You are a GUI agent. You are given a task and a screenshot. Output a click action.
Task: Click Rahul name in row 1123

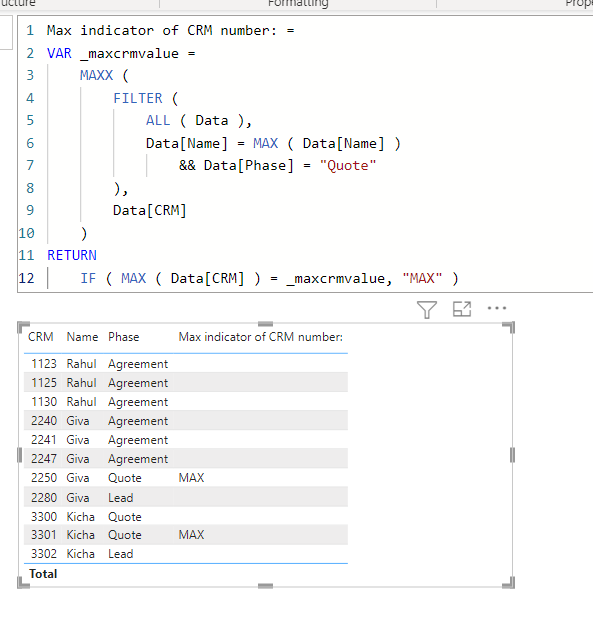(81, 363)
